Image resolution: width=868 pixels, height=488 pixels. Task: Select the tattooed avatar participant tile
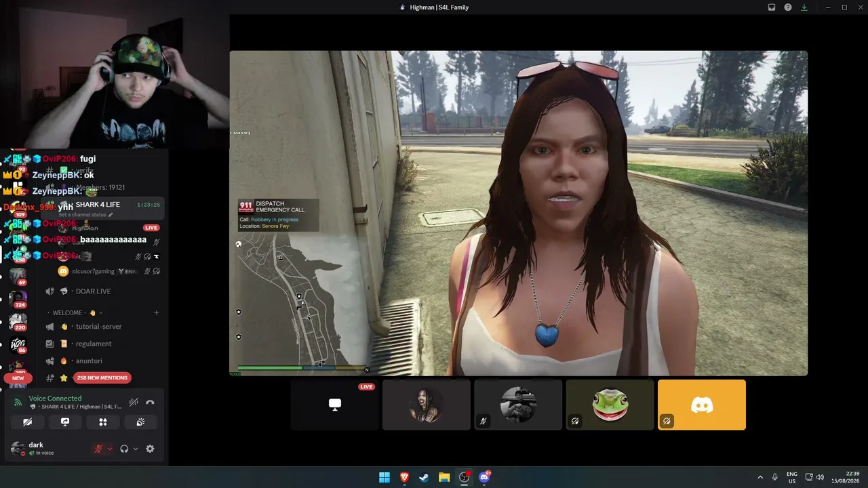point(426,405)
